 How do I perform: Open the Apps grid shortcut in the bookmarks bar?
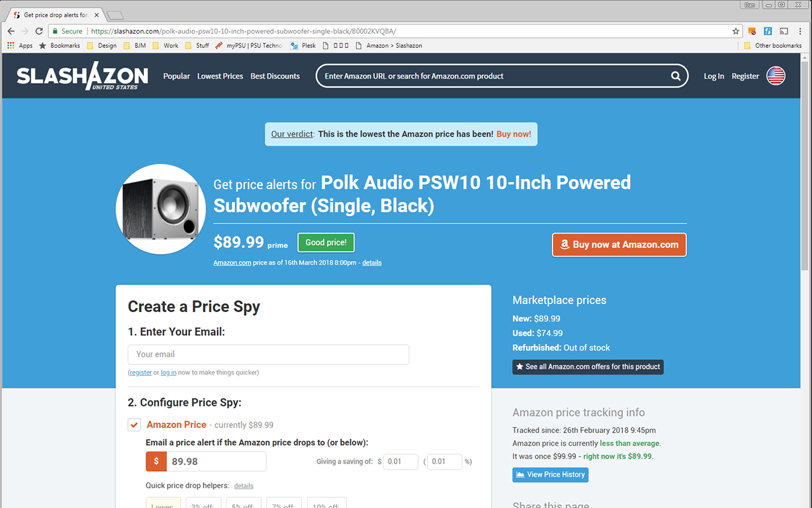click(20, 46)
